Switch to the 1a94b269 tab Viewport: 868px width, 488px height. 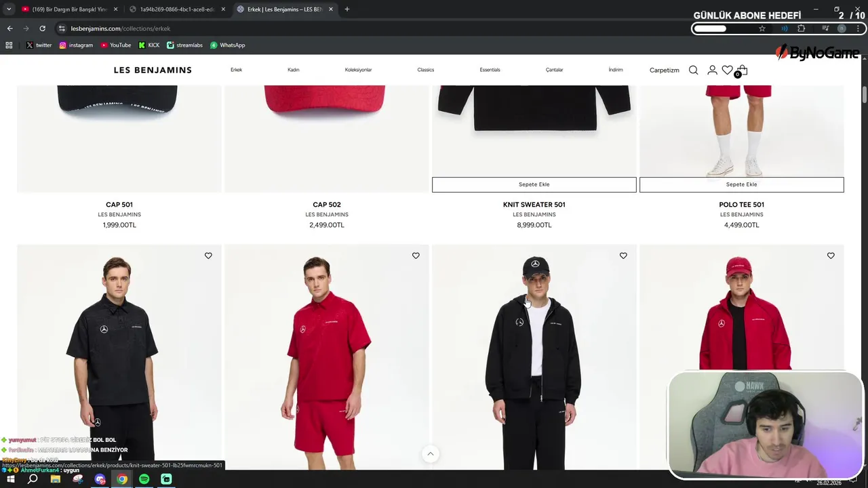coord(176,9)
